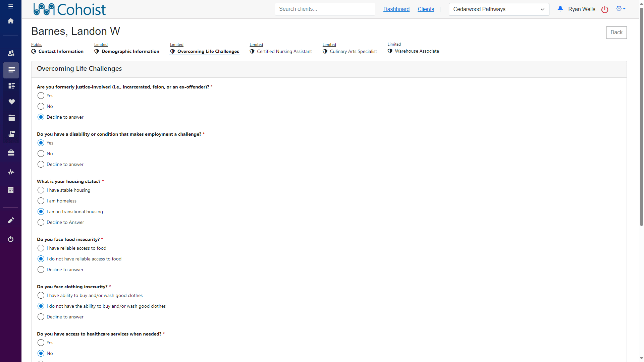Open the Cedarwood Pathways organization dropdown
This screenshot has height=362, width=644.
click(498, 9)
